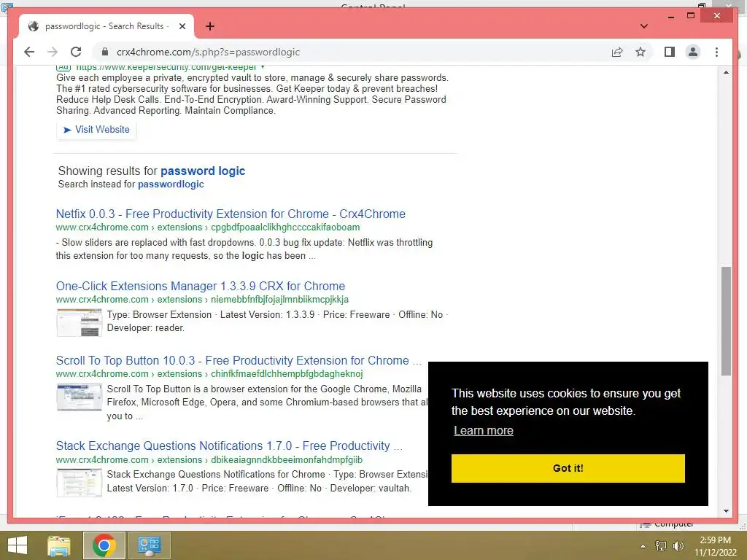747x560 pixels.
Task: Click the dbikeaiagnndkbbeeimonfahdmpfgiib URL text
Action: click(287, 460)
